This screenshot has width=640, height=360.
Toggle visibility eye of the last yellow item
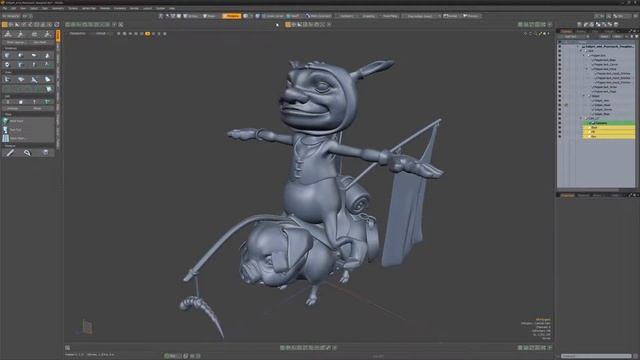[x=560, y=136]
